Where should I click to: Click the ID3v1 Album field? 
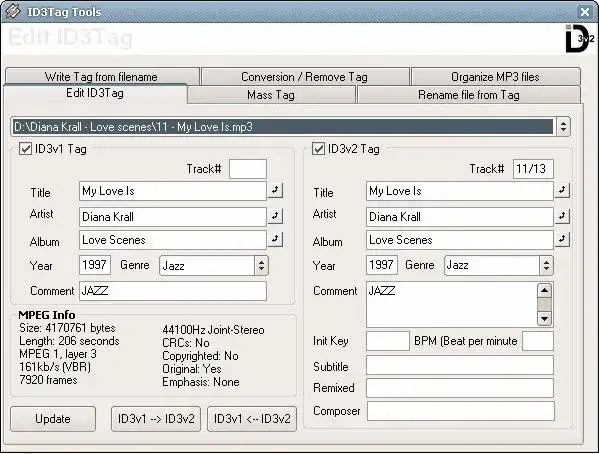click(173, 240)
